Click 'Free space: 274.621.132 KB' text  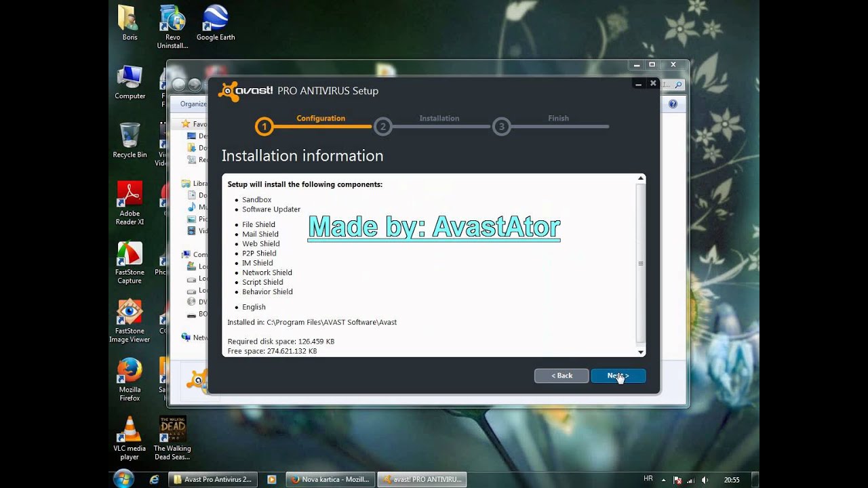(272, 351)
